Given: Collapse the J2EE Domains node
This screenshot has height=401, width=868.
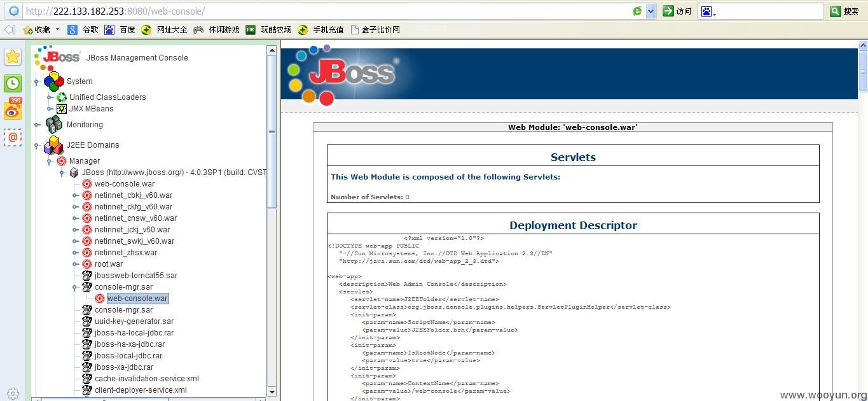Looking at the screenshot, I should (37, 145).
